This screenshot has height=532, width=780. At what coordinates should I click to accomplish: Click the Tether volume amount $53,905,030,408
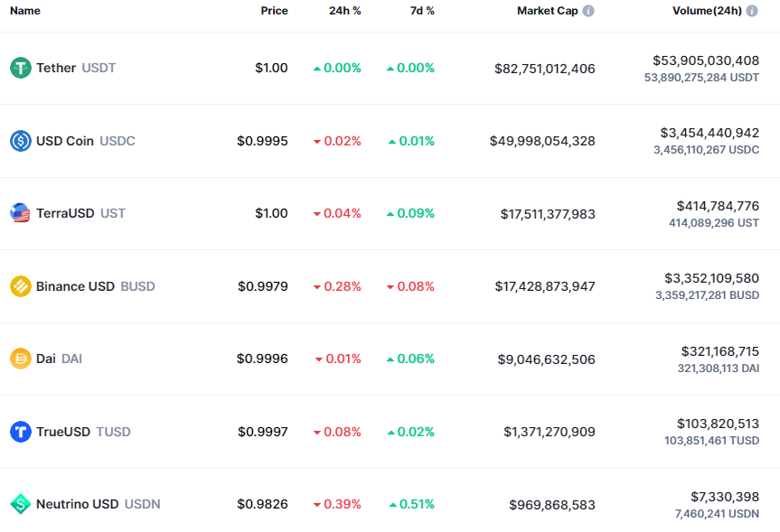(706, 61)
